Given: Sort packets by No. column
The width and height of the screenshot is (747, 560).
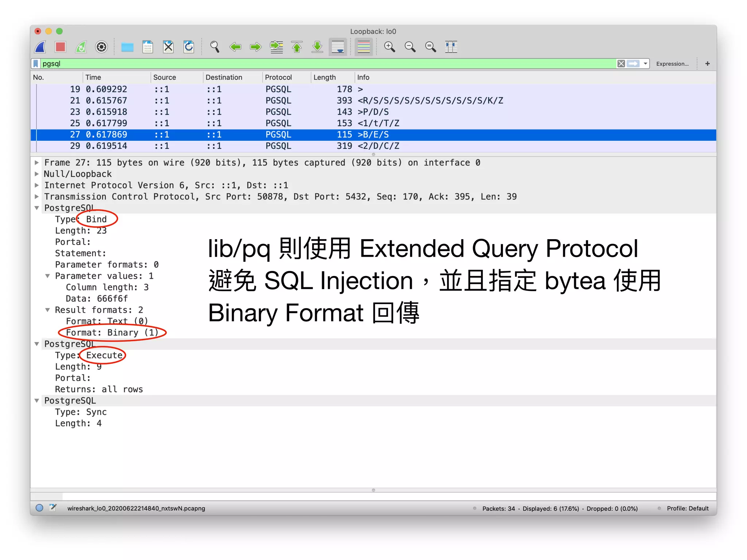Looking at the screenshot, I should tap(56, 77).
